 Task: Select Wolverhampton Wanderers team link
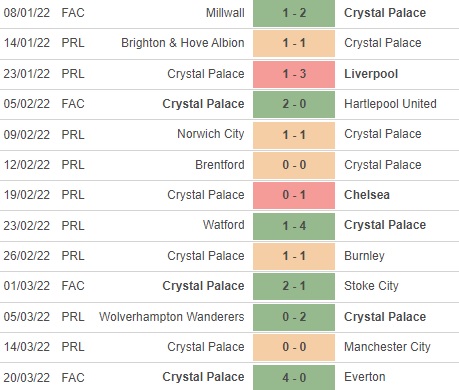(172, 317)
